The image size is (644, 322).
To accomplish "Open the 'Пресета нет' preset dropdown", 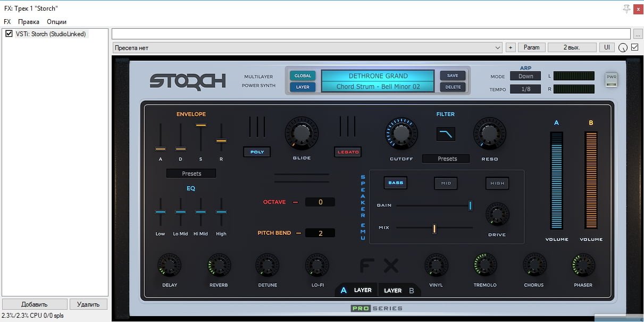I will pyautogui.click(x=307, y=47).
